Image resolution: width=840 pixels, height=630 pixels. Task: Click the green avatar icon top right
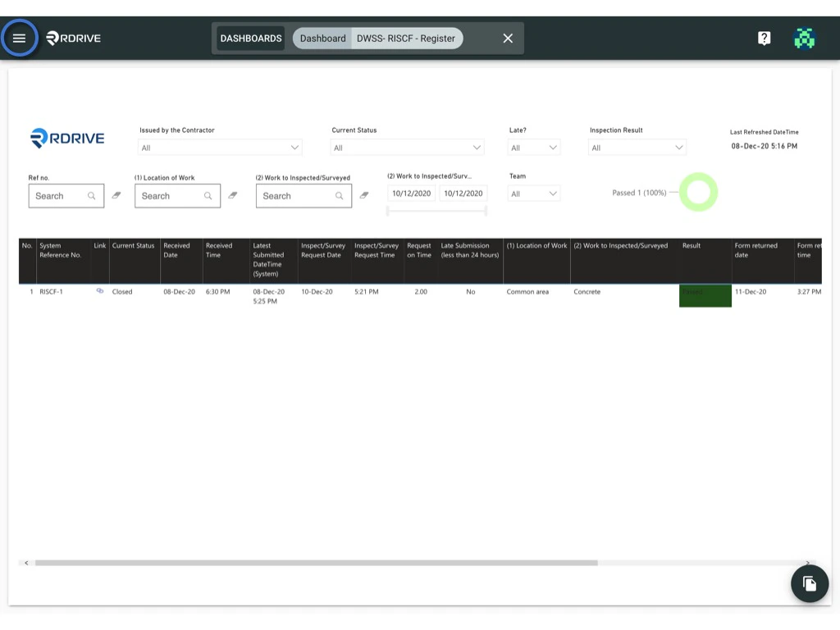pyautogui.click(x=804, y=38)
